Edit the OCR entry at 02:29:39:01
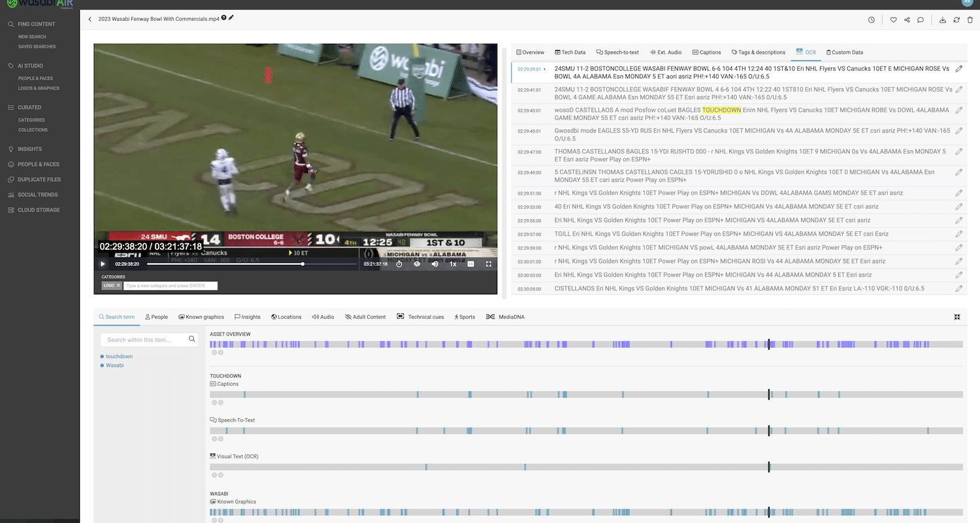This screenshot has width=980, height=523. pyautogui.click(x=959, y=69)
